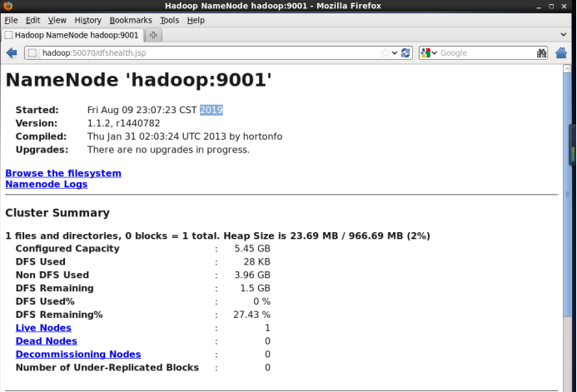Click the DFS Remaining% value 27.43 %
The image size is (577, 392).
pyautogui.click(x=252, y=315)
